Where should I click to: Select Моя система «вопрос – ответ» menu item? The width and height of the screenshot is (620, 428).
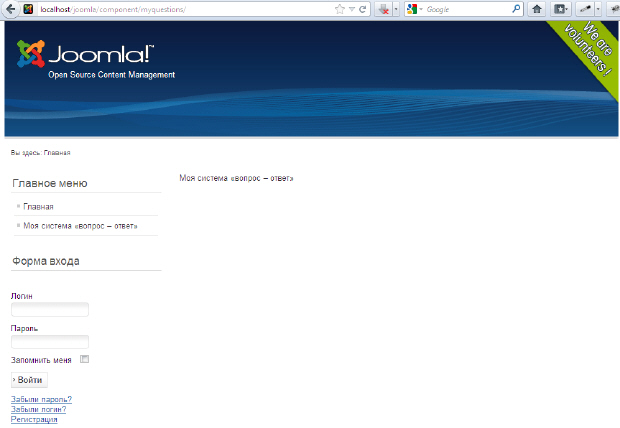tap(80, 226)
